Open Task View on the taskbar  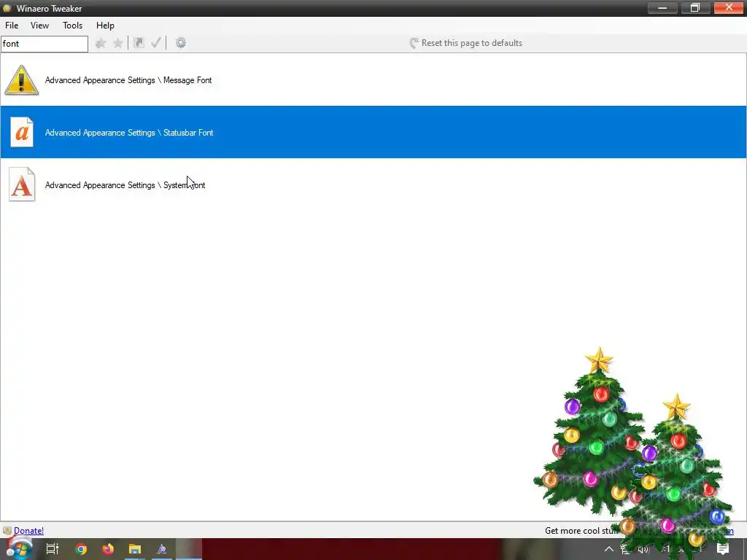(x=53, y=549)
